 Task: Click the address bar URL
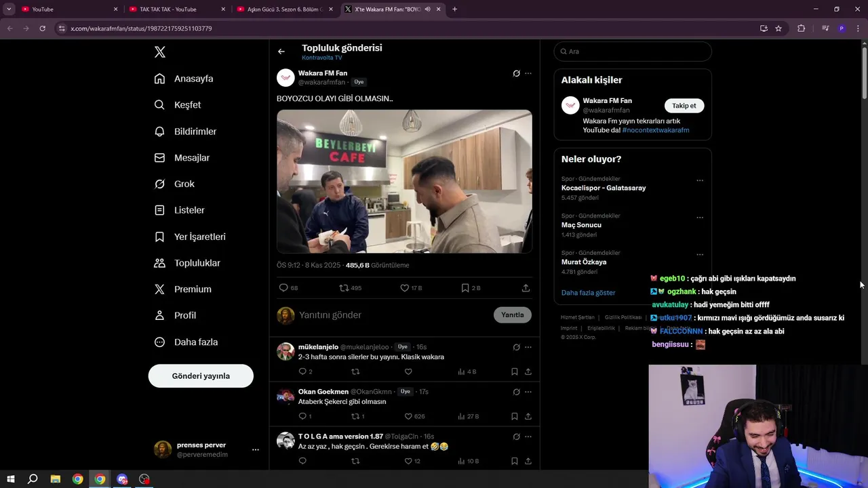click(x=141, y=28)
